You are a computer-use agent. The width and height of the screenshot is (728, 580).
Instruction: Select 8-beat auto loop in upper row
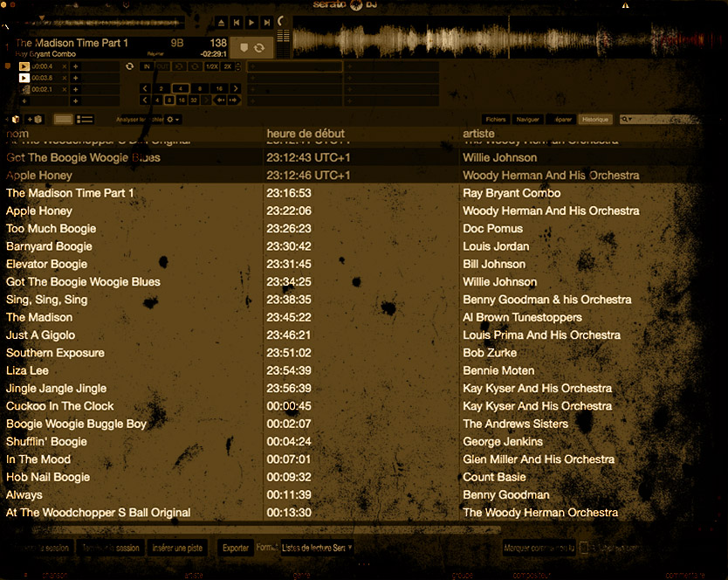(200, 88)
